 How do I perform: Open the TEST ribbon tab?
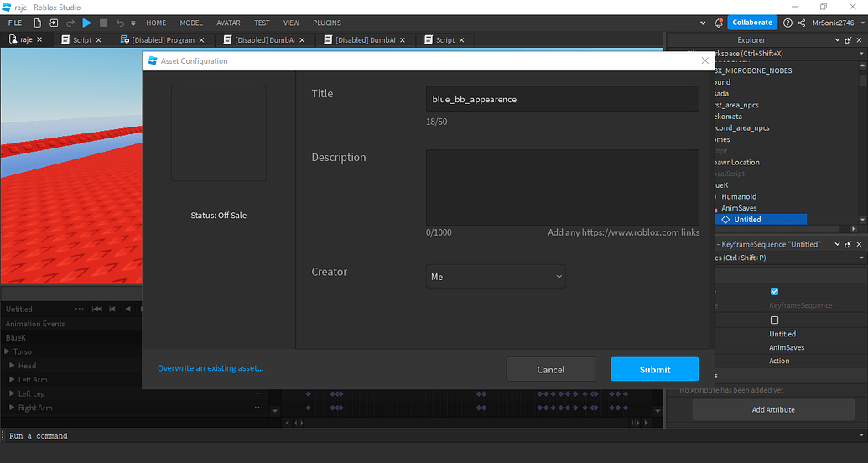262,23
